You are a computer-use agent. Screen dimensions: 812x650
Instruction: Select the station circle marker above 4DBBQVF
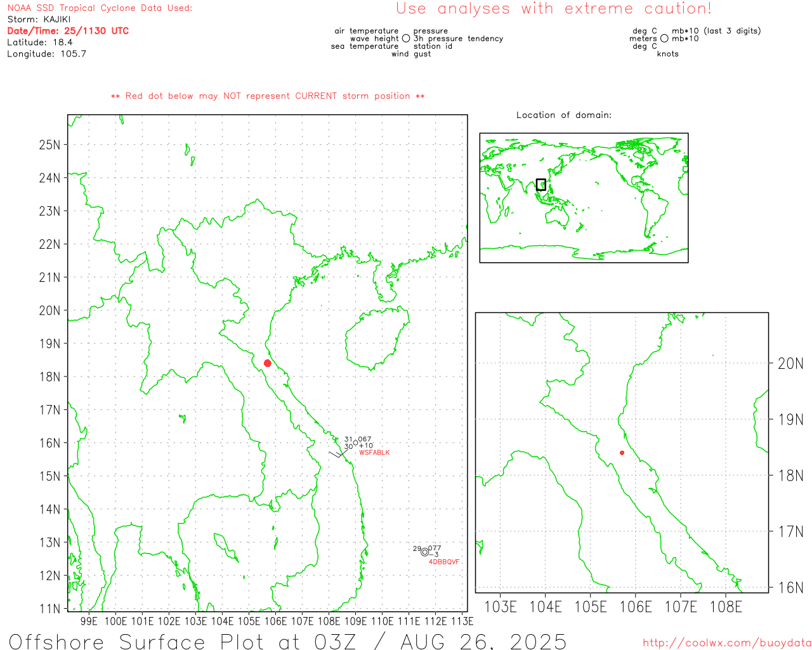pos(425,552)
